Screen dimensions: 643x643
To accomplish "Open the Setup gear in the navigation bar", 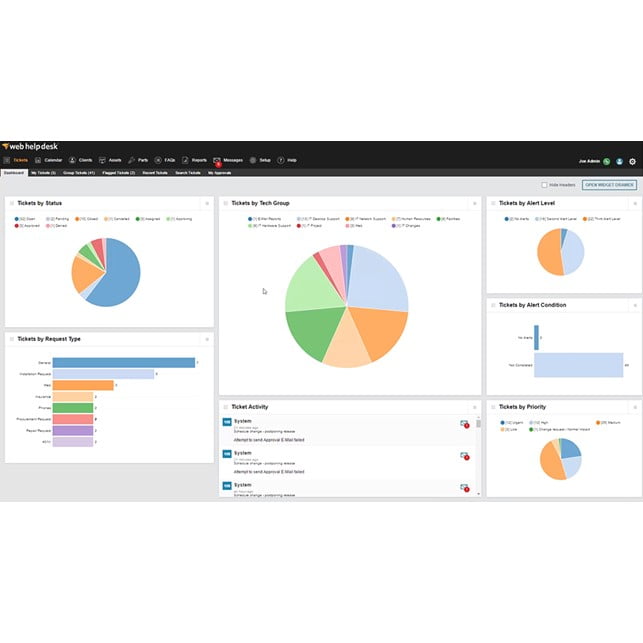I will click(253, 160).
